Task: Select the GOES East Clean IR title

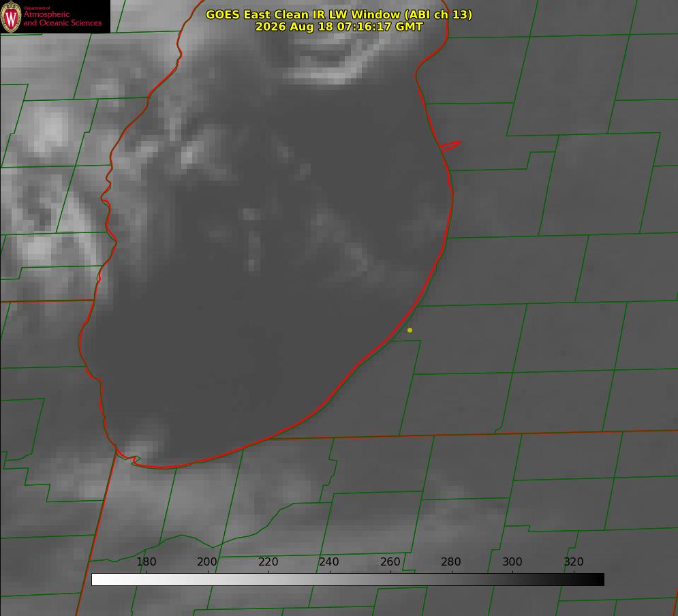Action: (339, 14)
